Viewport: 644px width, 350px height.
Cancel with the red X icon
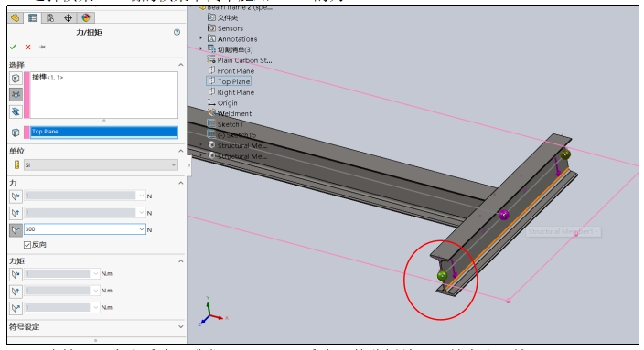[28, 48]
